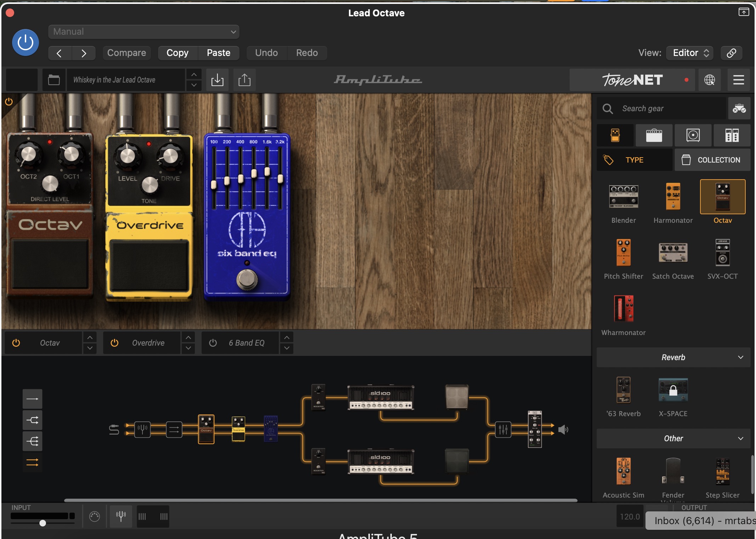This screenshot has width=756, height=539.
Task: Select the top sld100 amp in chain
Action: [x=380, y=398]
